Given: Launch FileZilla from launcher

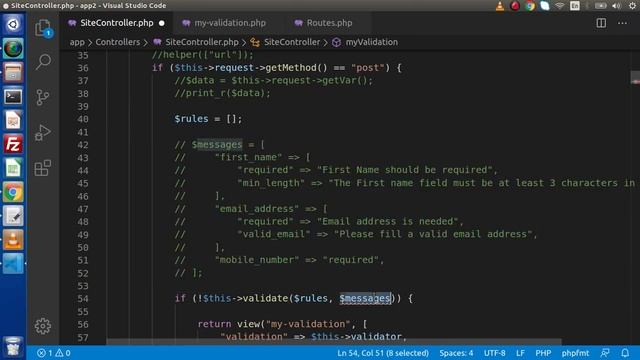Looking at the screenshot, I should click(13, 144).
